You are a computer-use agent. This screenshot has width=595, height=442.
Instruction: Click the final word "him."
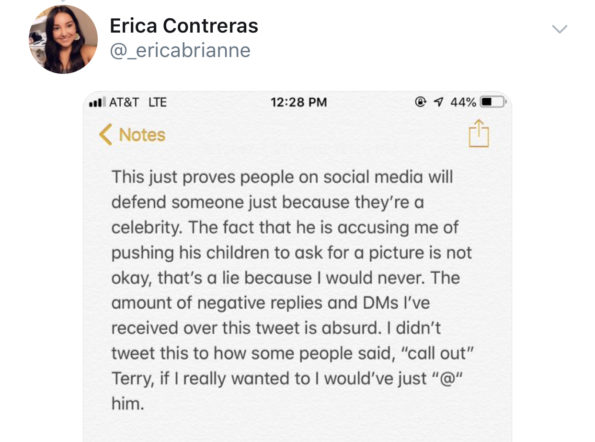click(x=128, y=403)
